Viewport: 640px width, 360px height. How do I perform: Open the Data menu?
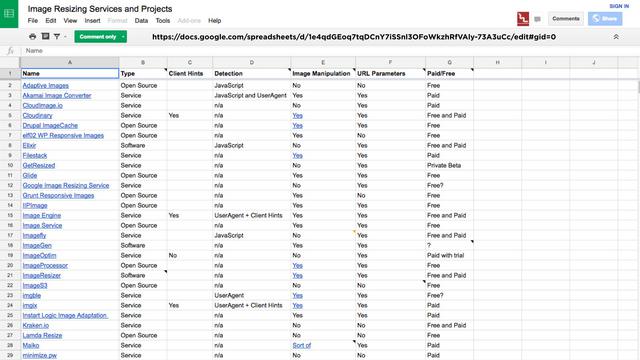[141, 20]
